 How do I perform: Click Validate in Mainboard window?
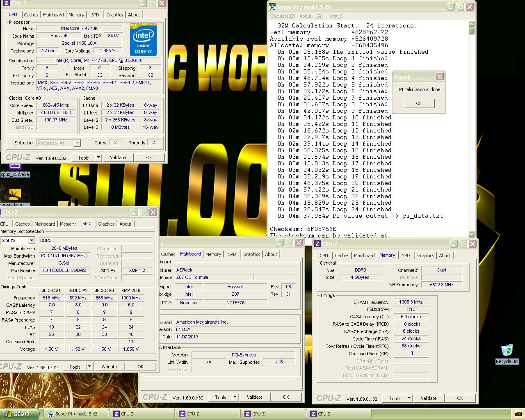[x=255, y=397]
